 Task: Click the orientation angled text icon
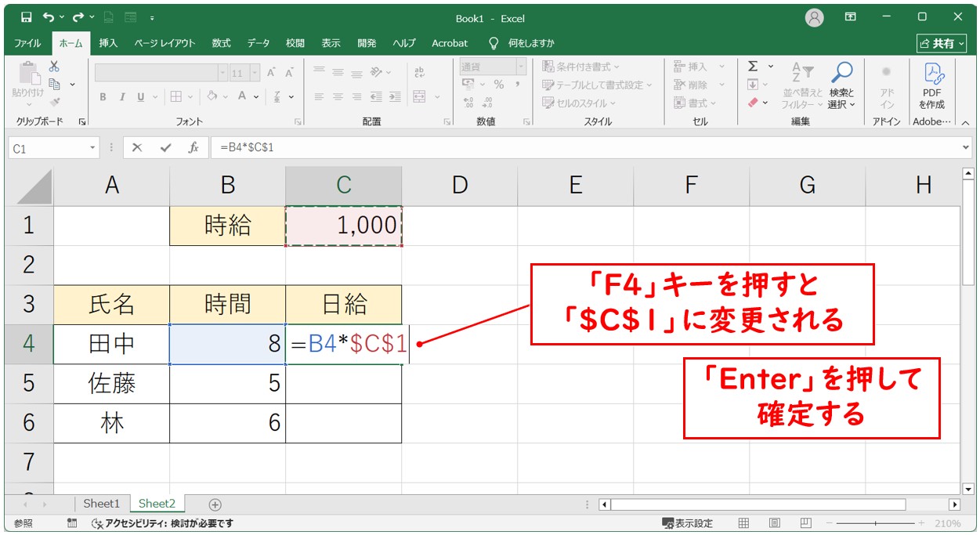[x=377, y=71]
